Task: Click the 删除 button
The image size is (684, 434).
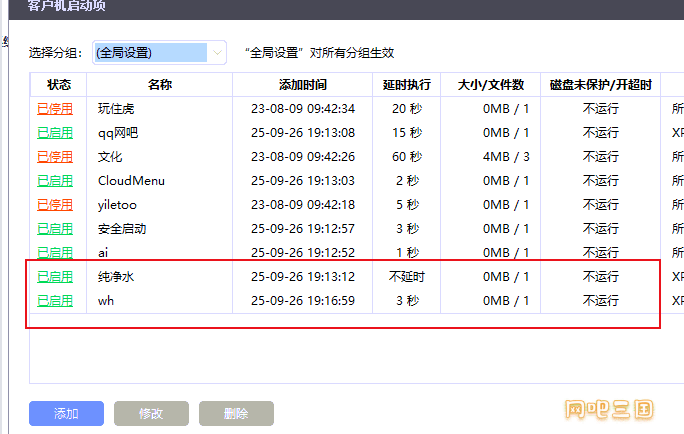Action: 236,413
